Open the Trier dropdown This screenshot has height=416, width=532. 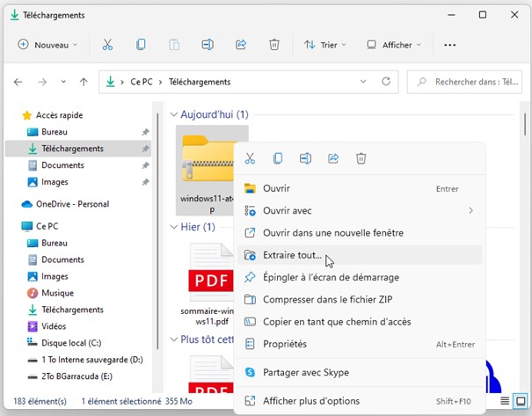[x=324, y=45]
